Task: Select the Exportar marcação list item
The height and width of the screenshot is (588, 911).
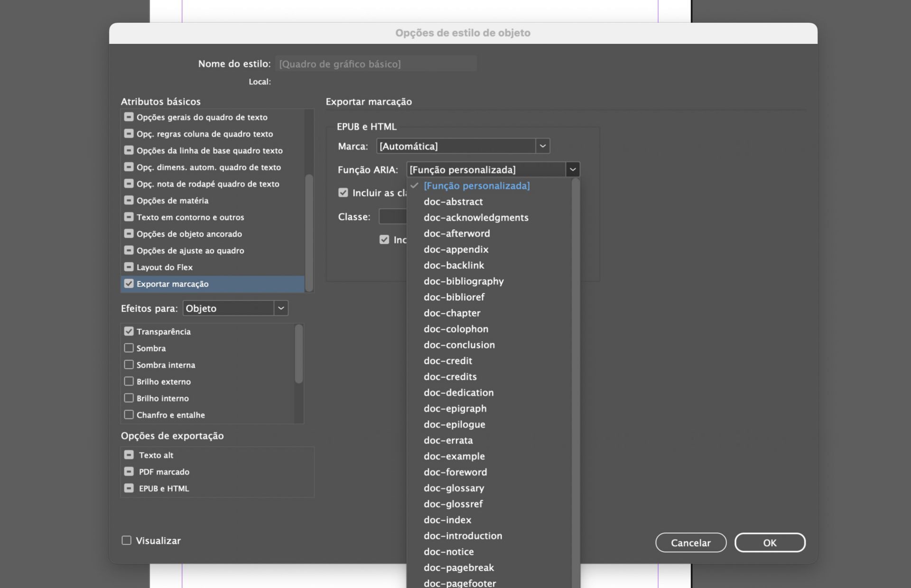Action: [173, 284]
